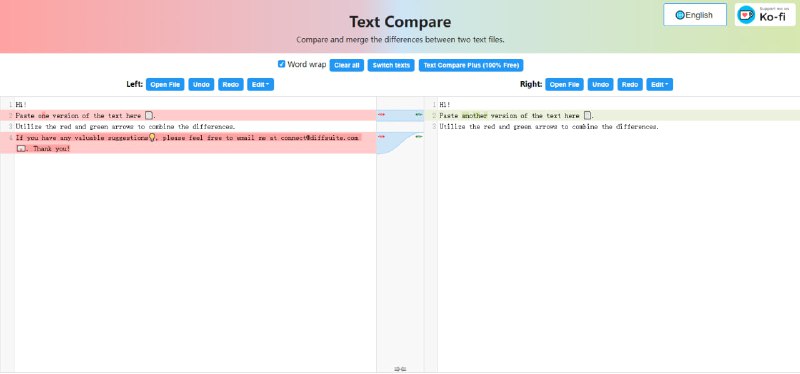Image resolution: width=800 pixels, height=374 pixels.
Task: Click line number 4 in the left gutter
Action: pyautogui.click(x=11, y=137)
